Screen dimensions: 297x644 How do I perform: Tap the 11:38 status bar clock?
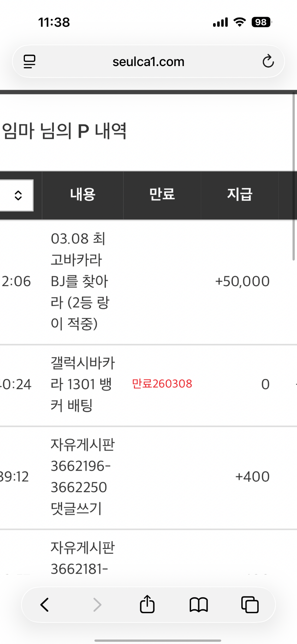(x=54, y=22)
